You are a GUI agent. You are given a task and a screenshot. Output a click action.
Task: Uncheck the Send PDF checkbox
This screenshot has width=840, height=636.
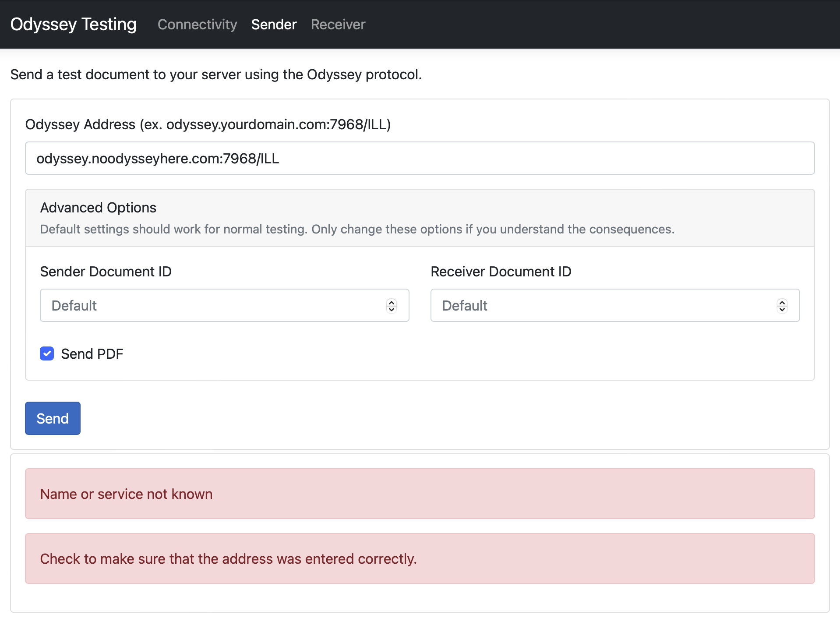(47, 353)
